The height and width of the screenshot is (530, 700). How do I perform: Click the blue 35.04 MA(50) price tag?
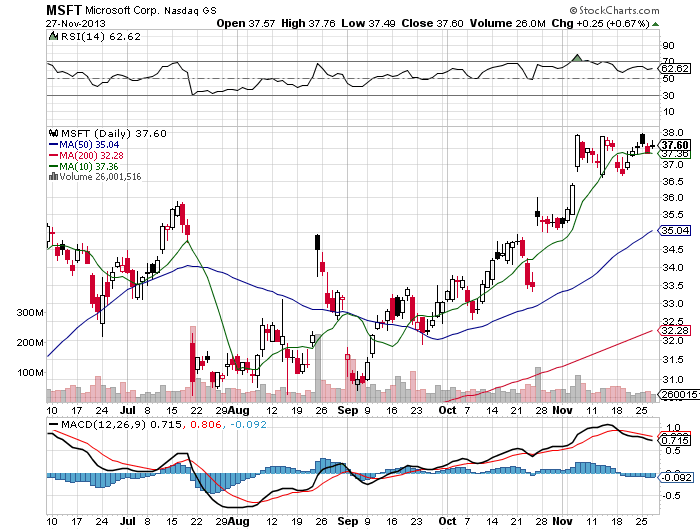coord(675,231)
